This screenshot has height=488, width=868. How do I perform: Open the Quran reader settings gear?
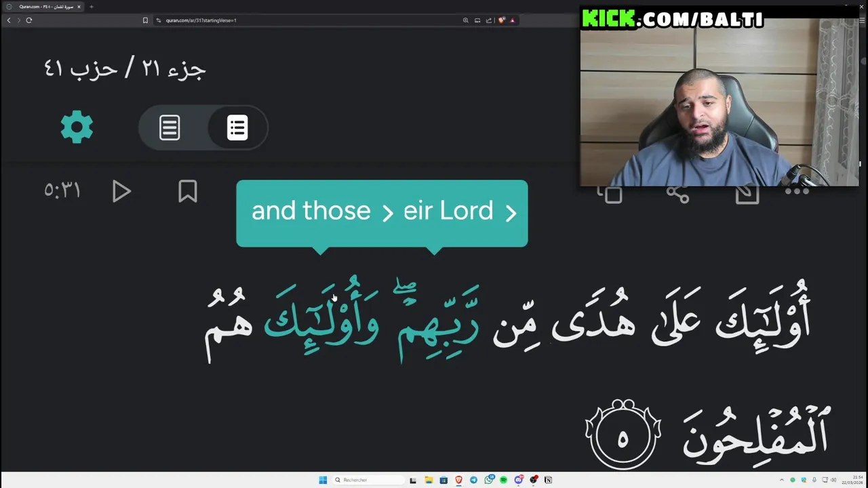point(77,127)
